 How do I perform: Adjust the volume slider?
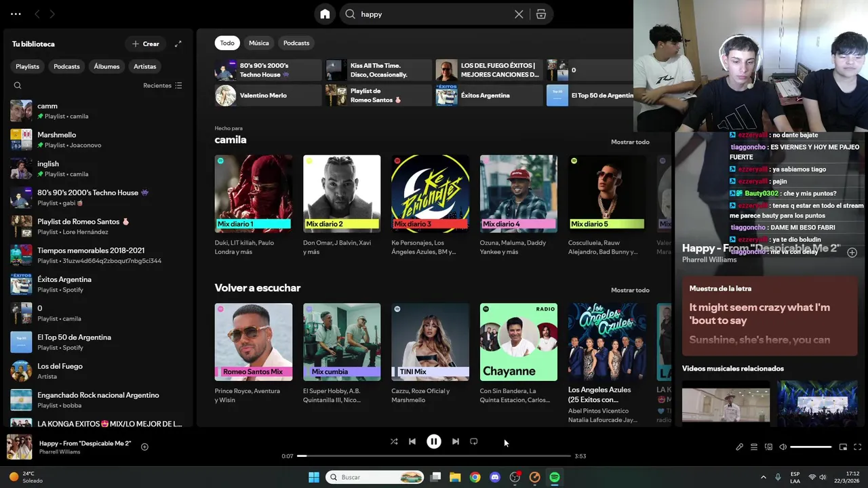click(x=811, y=447)
